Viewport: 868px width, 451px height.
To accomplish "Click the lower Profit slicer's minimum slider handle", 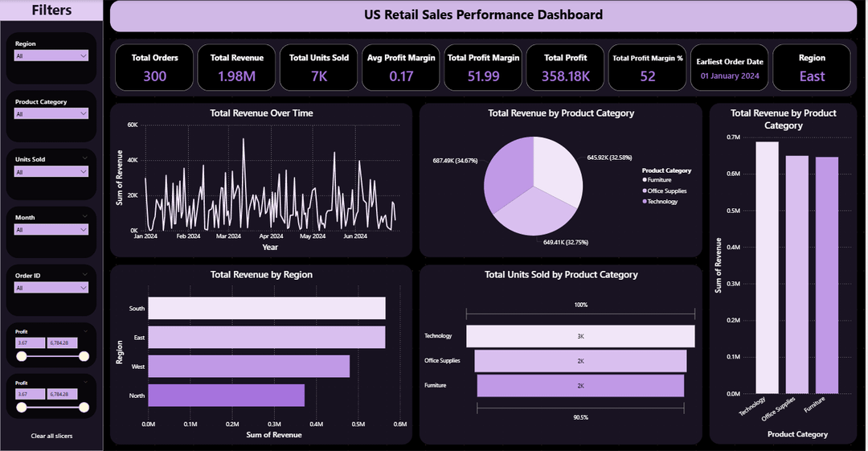I will (x=22, y=408).
